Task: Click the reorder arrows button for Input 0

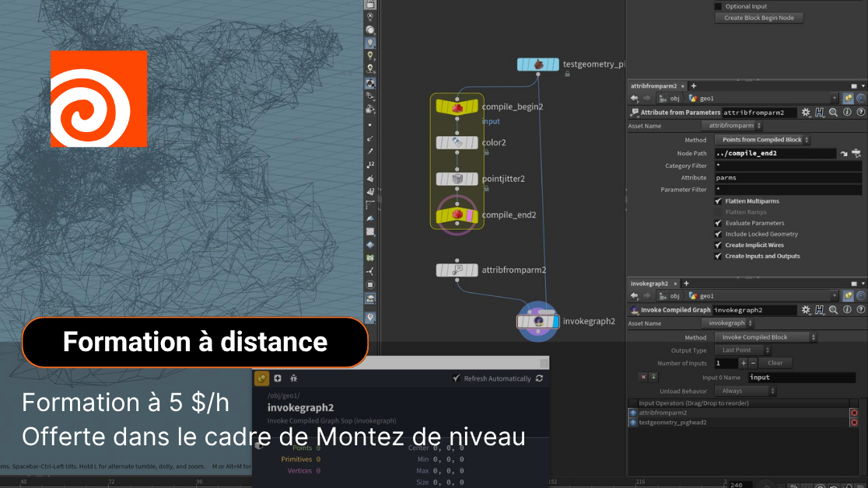Action: pyautogui.click(x=653, y=378)
